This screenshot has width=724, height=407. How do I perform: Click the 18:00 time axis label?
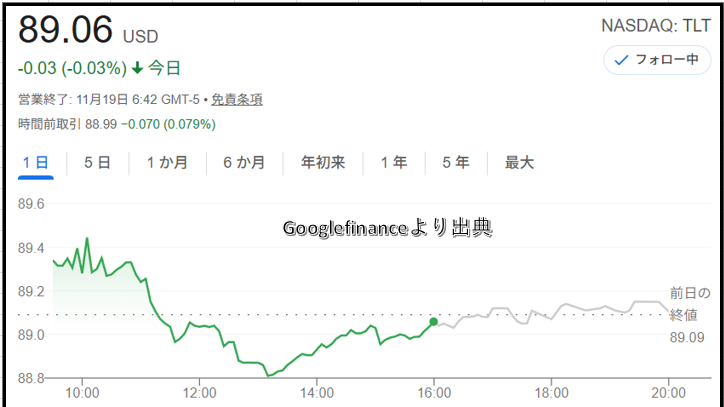[x=551, y=392]
